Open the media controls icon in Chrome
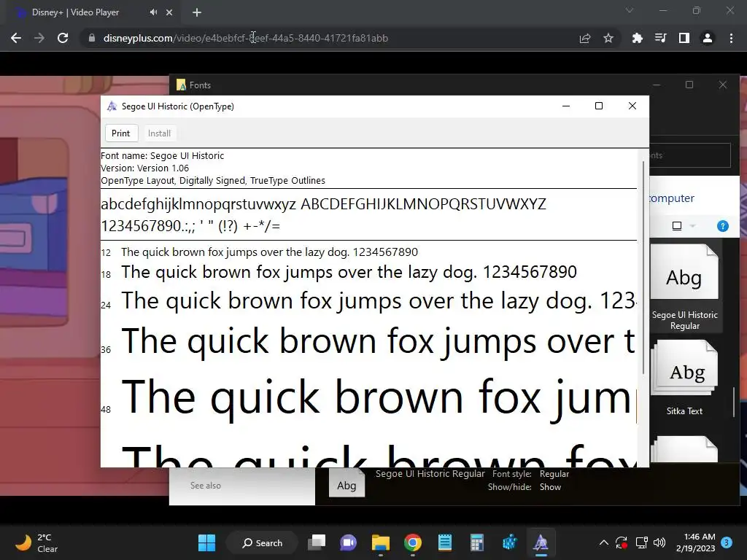747x560 pixels. tap(660, 38)
